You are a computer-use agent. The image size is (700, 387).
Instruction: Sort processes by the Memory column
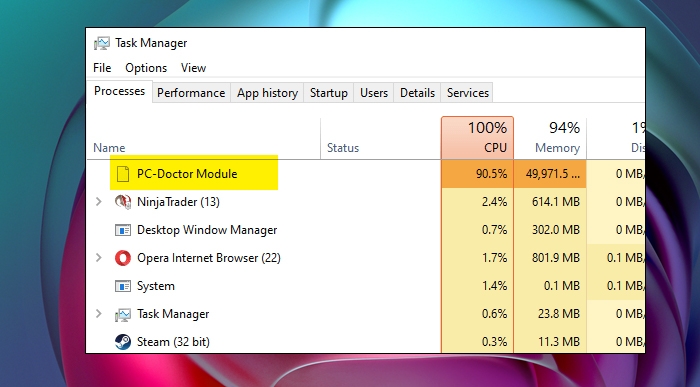click(x=550, y=137)
